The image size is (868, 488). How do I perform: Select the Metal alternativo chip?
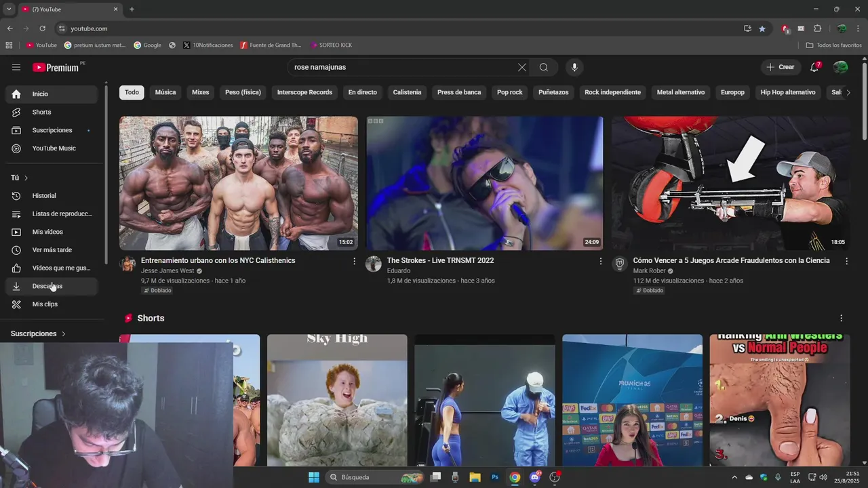(681, 92)
